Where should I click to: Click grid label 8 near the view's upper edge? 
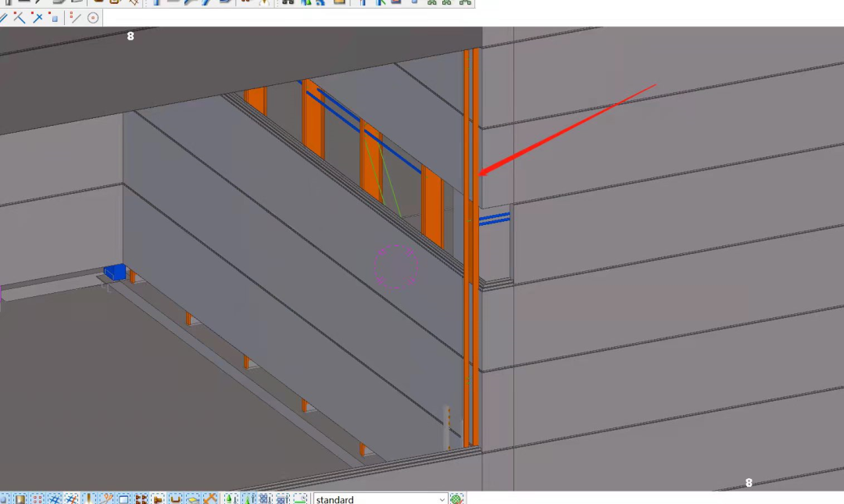click(x=131, y=37)
